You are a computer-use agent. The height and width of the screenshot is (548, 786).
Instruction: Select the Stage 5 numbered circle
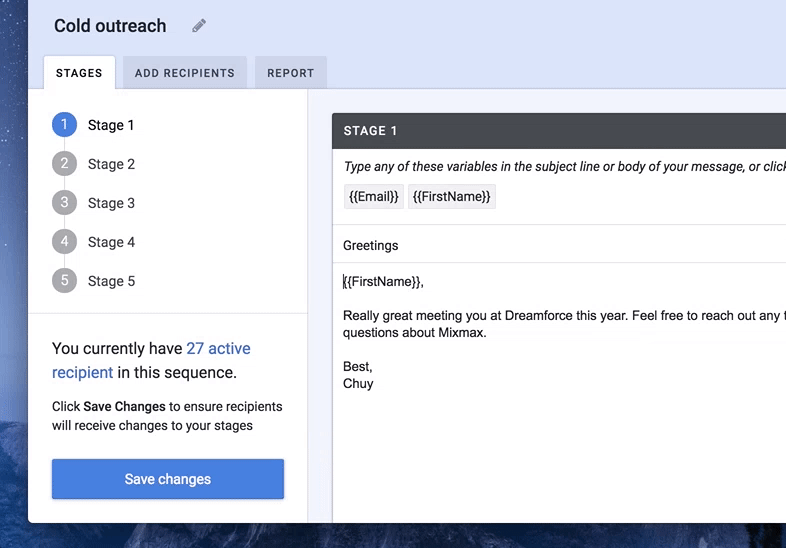pos(64,281)
